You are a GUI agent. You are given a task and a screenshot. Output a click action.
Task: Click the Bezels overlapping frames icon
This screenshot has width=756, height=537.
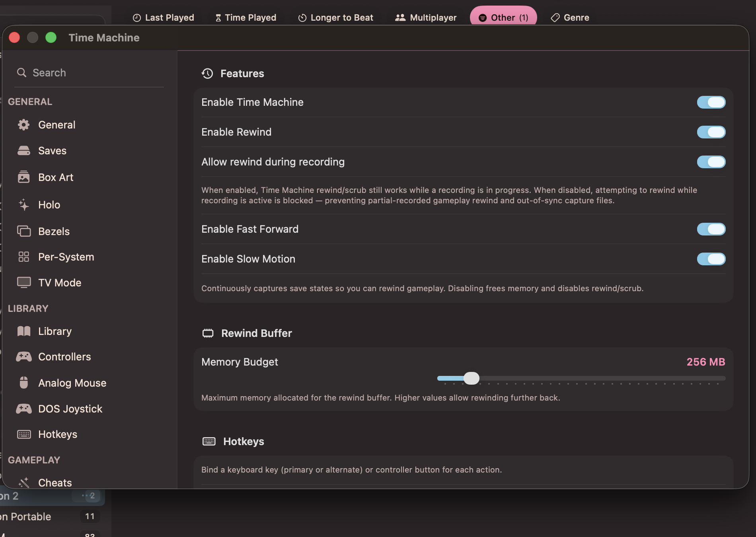(x=23, y=231)
